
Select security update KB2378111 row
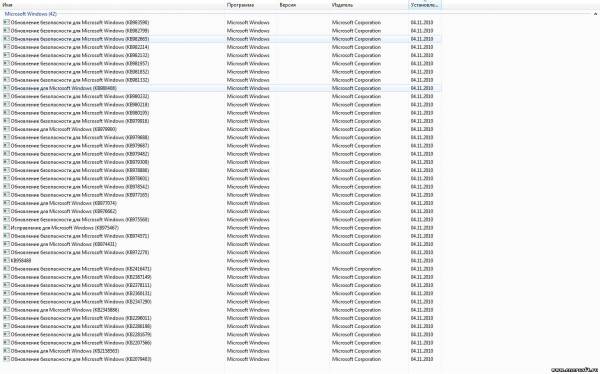[222, 286]
